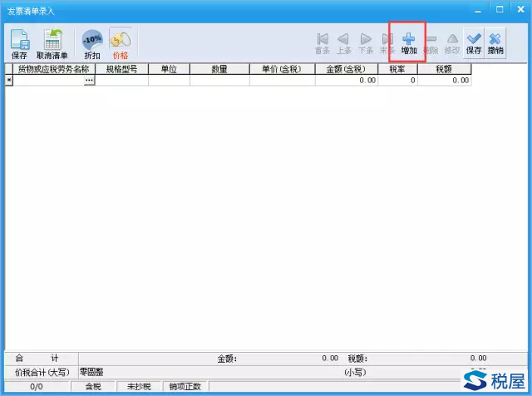
Task: Click the 数量 cell in first row
Action: [x=219, y=81]
